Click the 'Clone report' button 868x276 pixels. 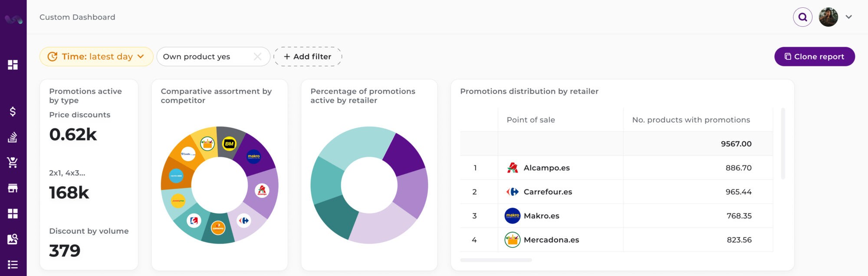point(814,57)
